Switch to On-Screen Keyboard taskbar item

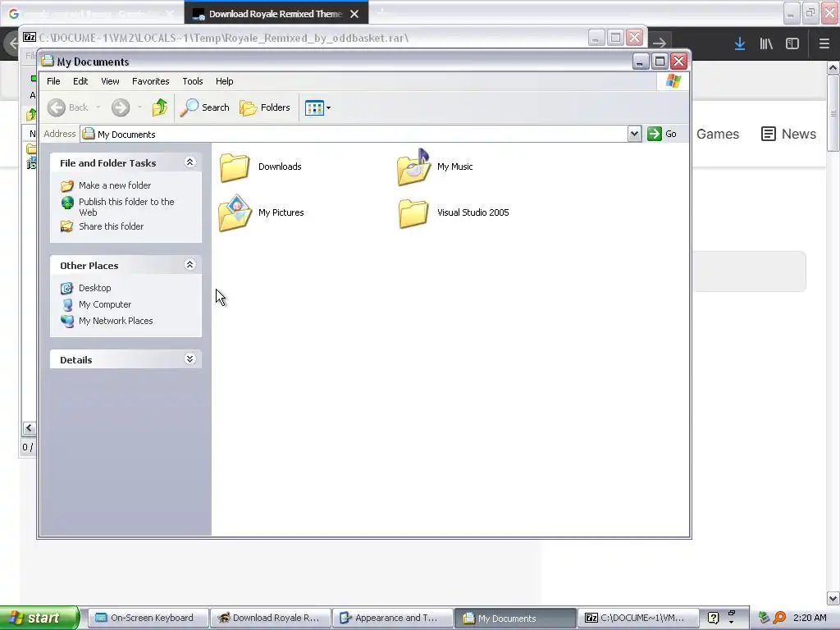(x=148, y=619)
